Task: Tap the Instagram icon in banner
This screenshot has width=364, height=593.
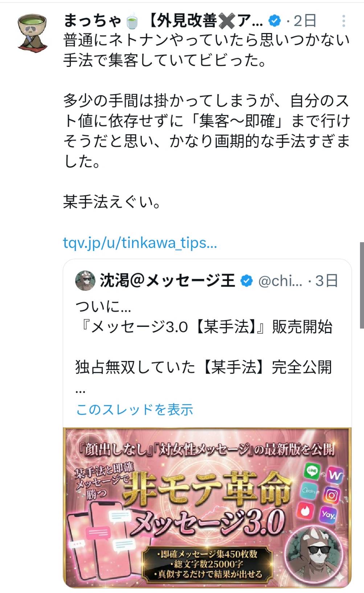Action: [332, 495]
